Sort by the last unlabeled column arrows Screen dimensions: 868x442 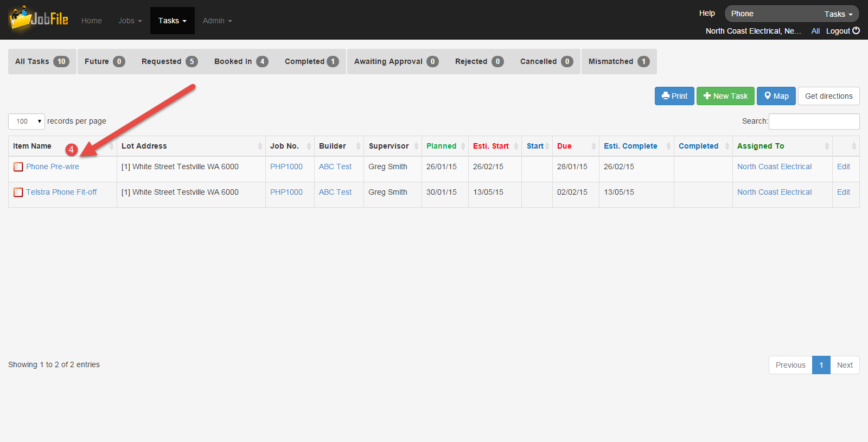click(854, 146)
